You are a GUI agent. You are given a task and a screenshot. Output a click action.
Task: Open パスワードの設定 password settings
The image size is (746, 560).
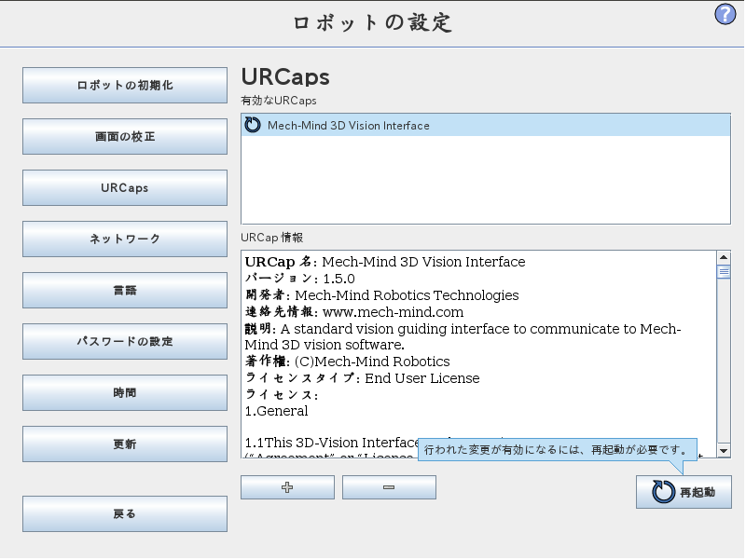coord(125,341)
